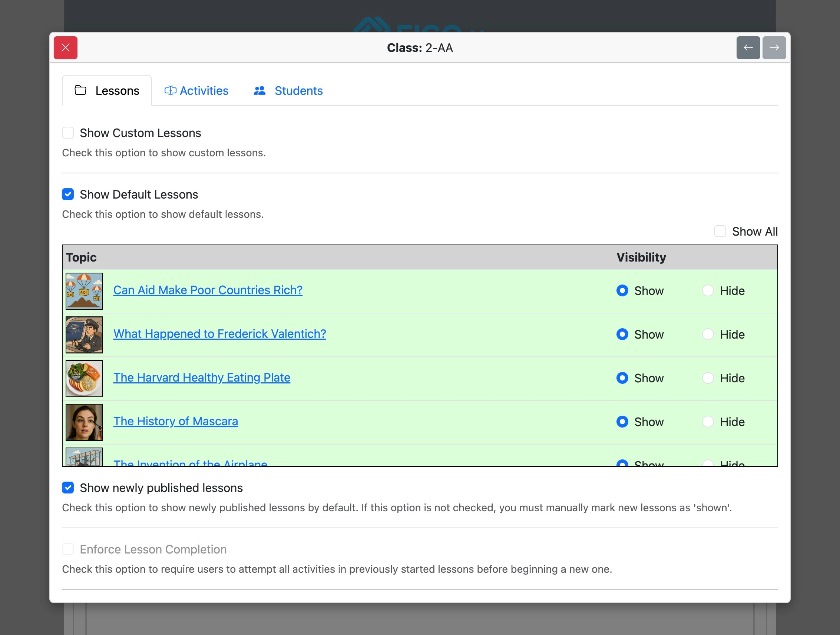Tick the Show All checkbox
The height and width of the screenshot is (635, 840).
coord(720,232)
